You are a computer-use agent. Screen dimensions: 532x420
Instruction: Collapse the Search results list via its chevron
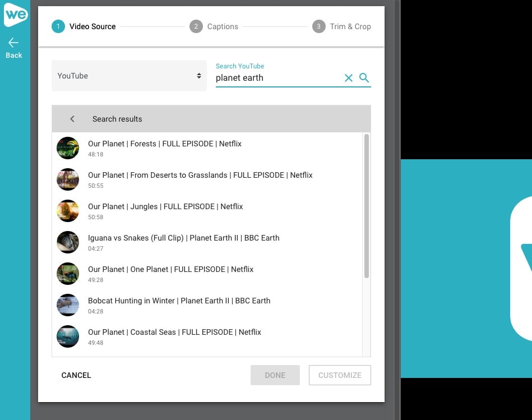point(72,119)
